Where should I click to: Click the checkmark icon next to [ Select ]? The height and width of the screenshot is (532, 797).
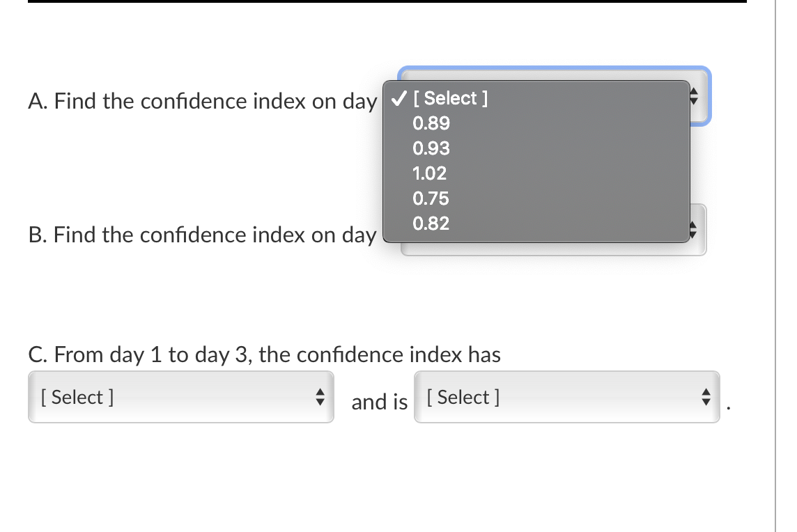[397, 98]
